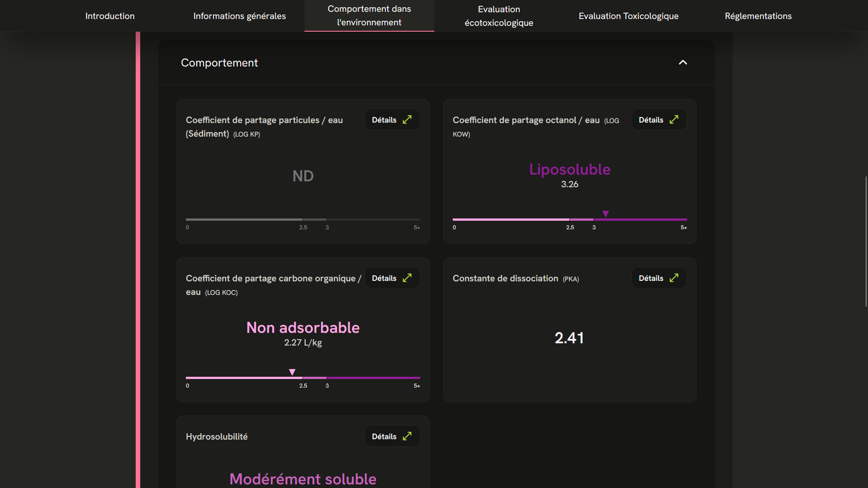The height and width of the screenshot is (488, 868).
Task: Click the LOG KOC slider marker triangle
Action: (x=292, y=372)
